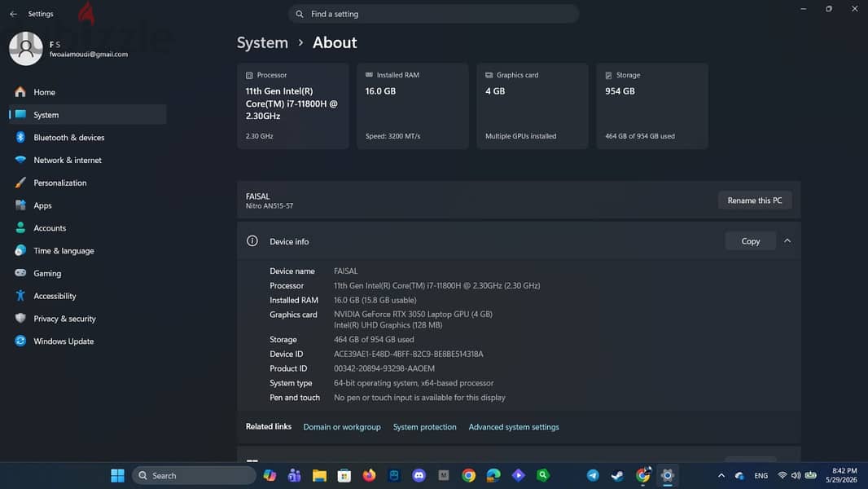Click the Rename this PC button
Screen dimensions: 868x489
tap(755, 200)
